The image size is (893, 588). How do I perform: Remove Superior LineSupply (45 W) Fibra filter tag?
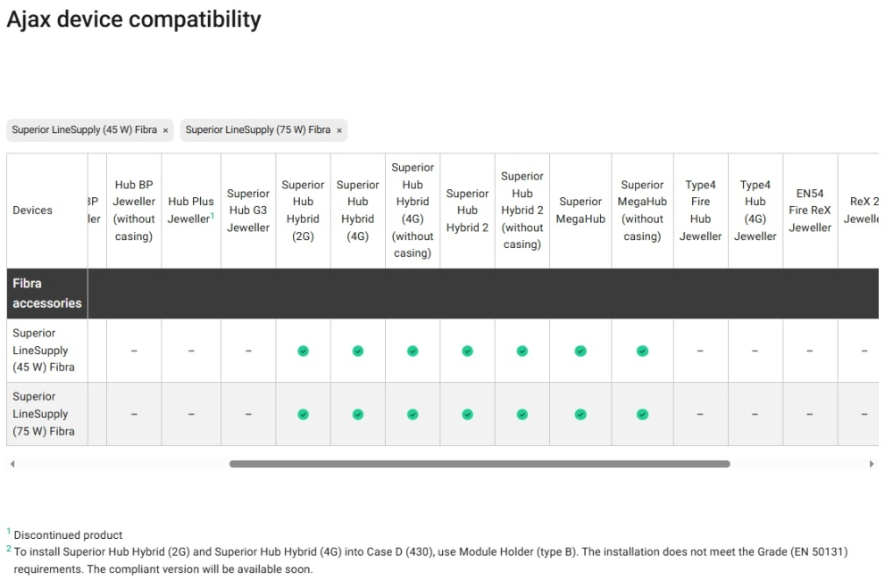tap(165, 130)
